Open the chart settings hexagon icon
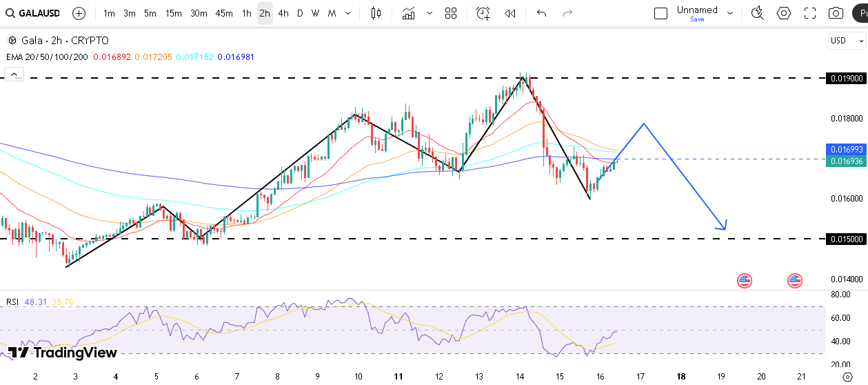This screenshot has width=868, height=385. point(784,13)
